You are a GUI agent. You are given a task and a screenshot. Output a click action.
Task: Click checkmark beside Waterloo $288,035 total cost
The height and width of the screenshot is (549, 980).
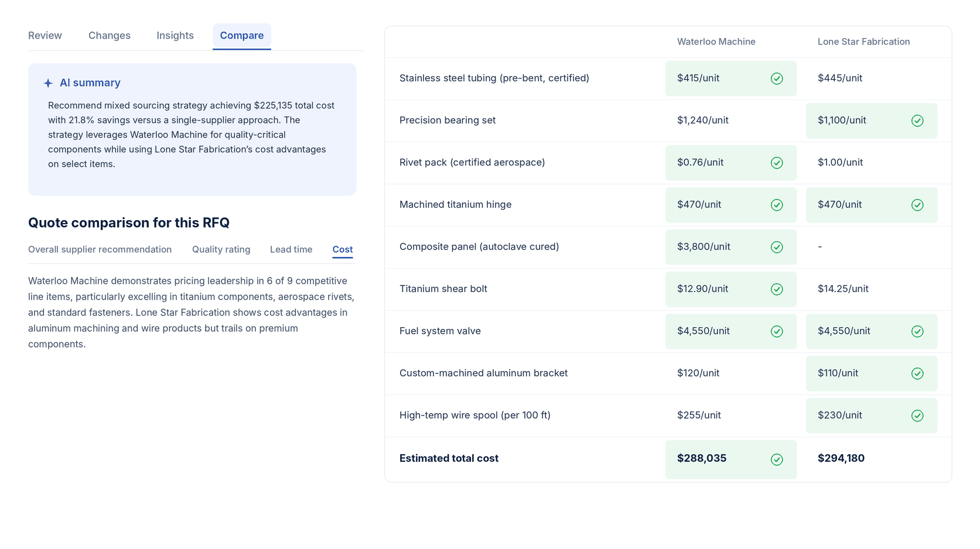point(777,459)
